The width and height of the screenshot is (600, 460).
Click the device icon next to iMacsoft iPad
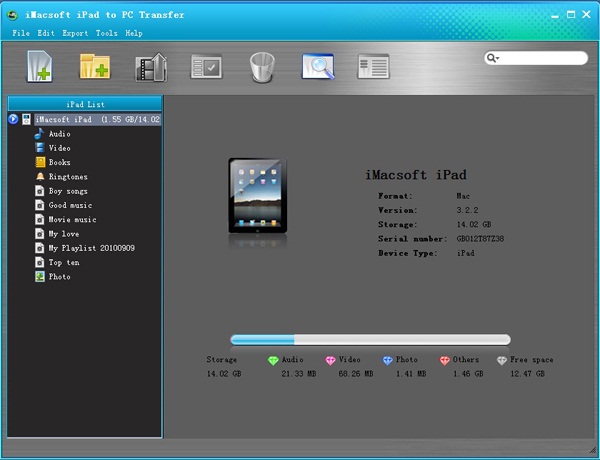pos(26,119)
